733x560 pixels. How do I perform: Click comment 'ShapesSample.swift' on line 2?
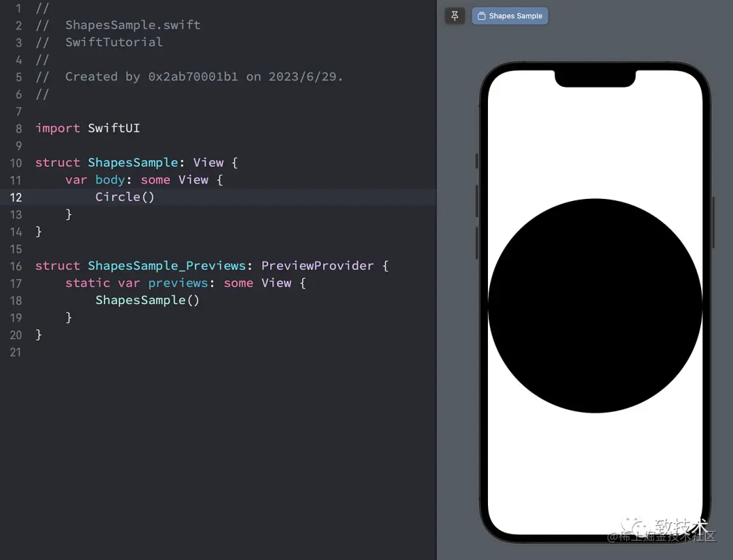(x=133, y=24)
